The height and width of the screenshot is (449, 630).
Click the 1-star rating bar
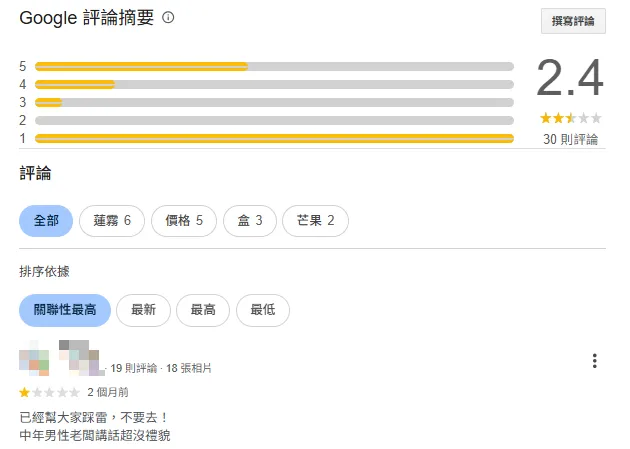coord(274,139)
